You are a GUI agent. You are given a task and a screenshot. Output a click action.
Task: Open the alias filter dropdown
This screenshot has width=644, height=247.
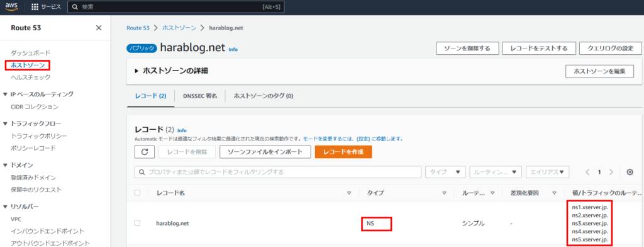point(548,172)
